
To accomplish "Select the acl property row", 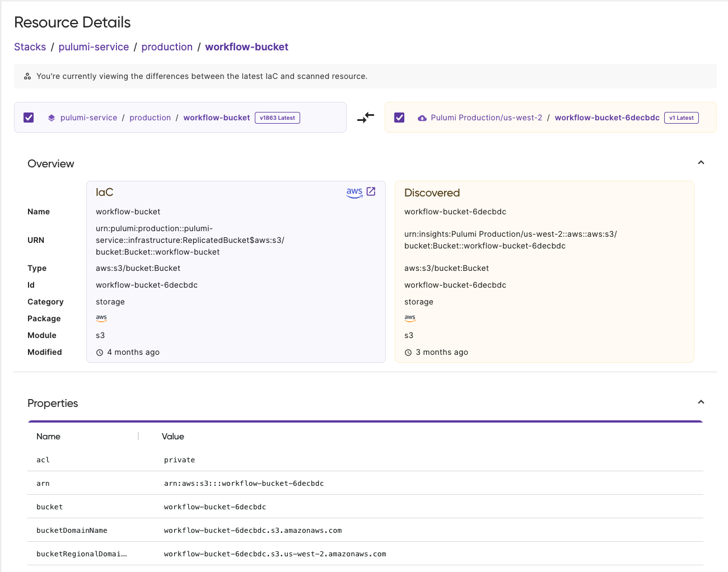I will pos(365,460).
